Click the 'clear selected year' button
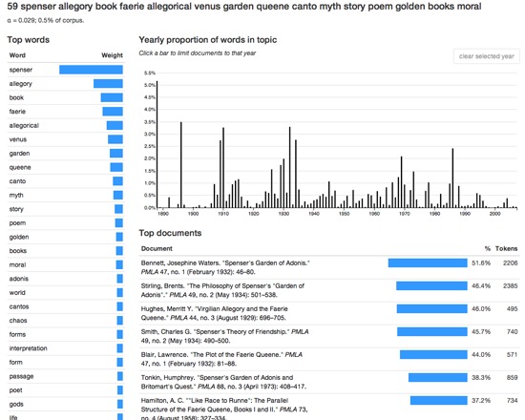Image resolution: width=525 pixels, height=420 pixels. 486,56
